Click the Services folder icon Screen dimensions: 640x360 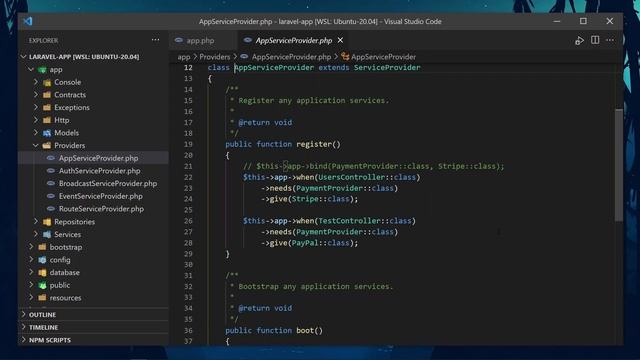[47, 235]
